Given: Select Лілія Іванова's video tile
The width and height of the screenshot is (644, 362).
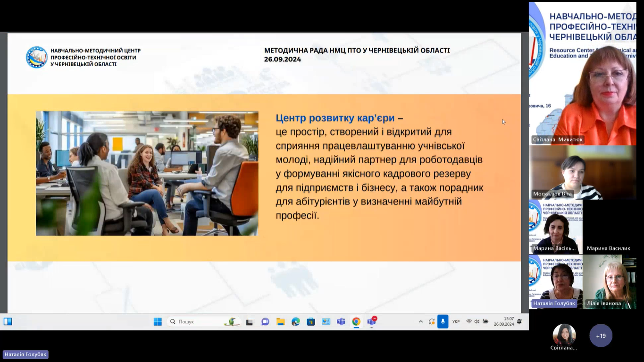Looking at the screenshot, I should point(609,282).
